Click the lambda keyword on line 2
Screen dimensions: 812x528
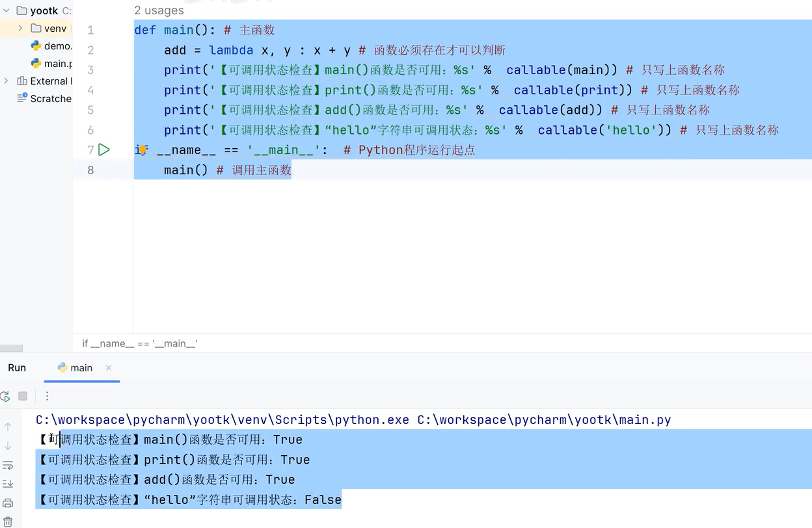tap(231, 50)
